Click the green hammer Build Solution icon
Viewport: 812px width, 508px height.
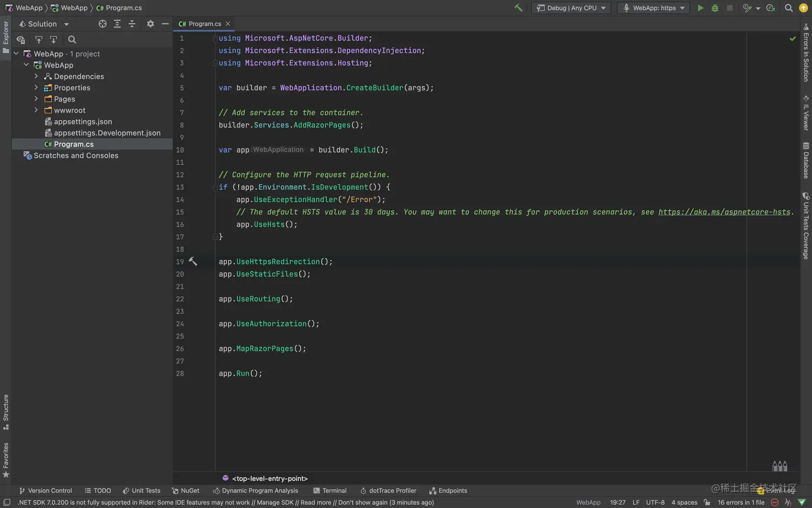coord(518,8)
